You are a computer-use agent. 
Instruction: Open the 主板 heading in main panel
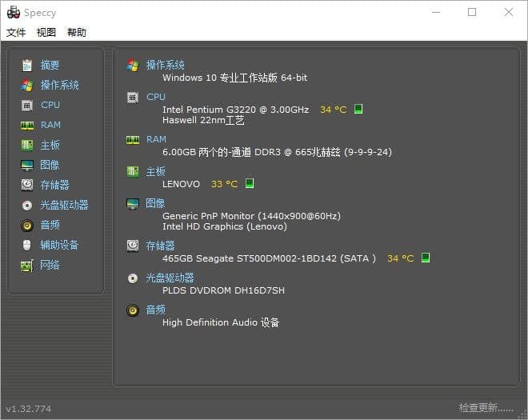pos(155,171)
